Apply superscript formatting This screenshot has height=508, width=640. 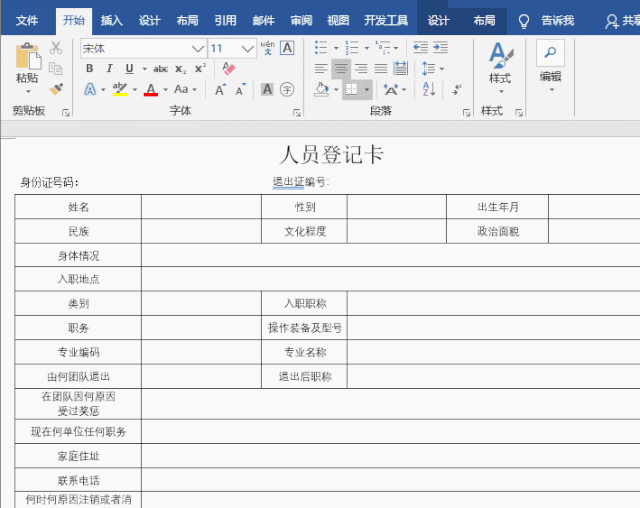click(200, 68)
